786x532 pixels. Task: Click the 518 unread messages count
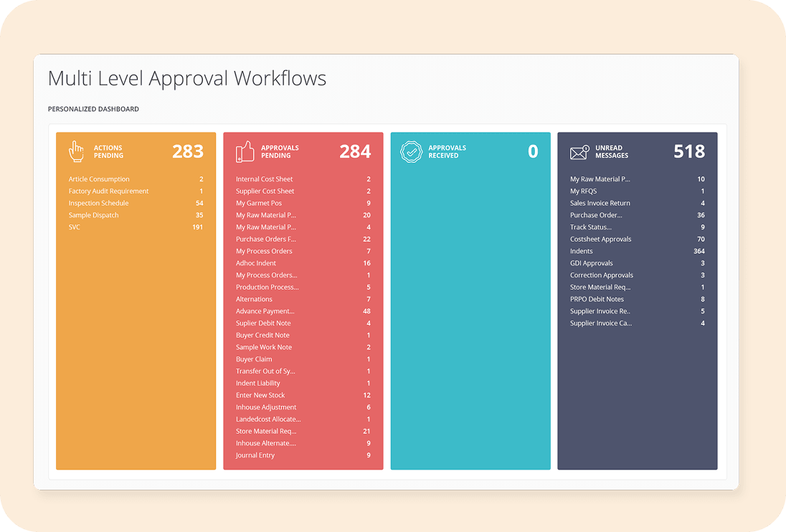click(x=688, y=151)
